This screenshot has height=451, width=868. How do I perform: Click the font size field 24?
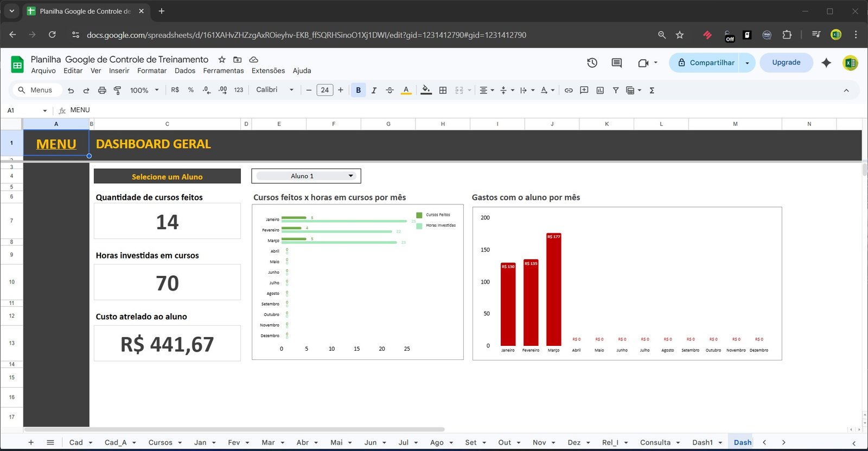[324, 90]
